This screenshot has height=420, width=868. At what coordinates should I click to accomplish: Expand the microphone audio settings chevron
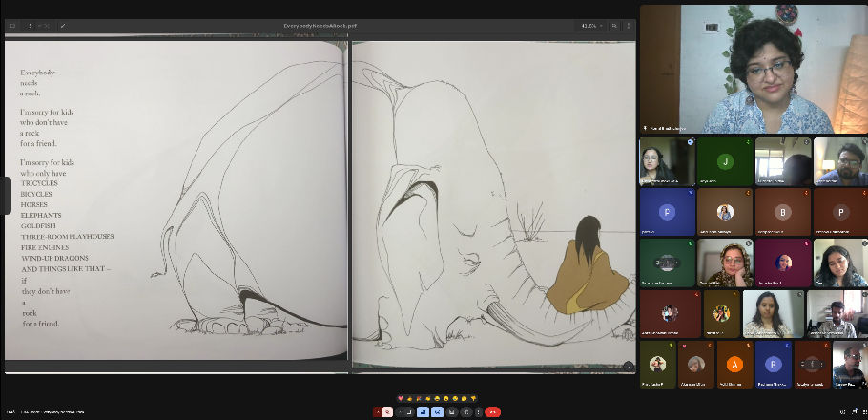[x=378, y=412]
